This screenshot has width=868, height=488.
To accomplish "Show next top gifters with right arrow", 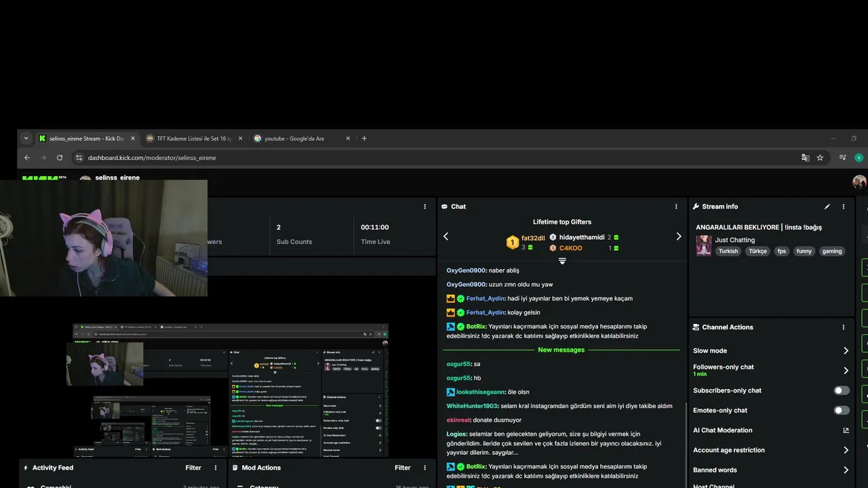I will coord(679,236).
